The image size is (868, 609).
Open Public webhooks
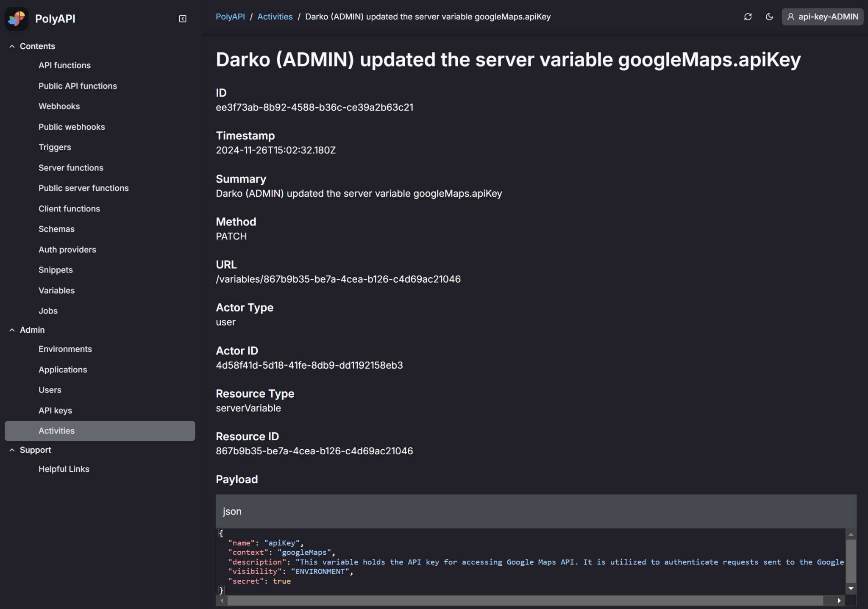point(72,127)
